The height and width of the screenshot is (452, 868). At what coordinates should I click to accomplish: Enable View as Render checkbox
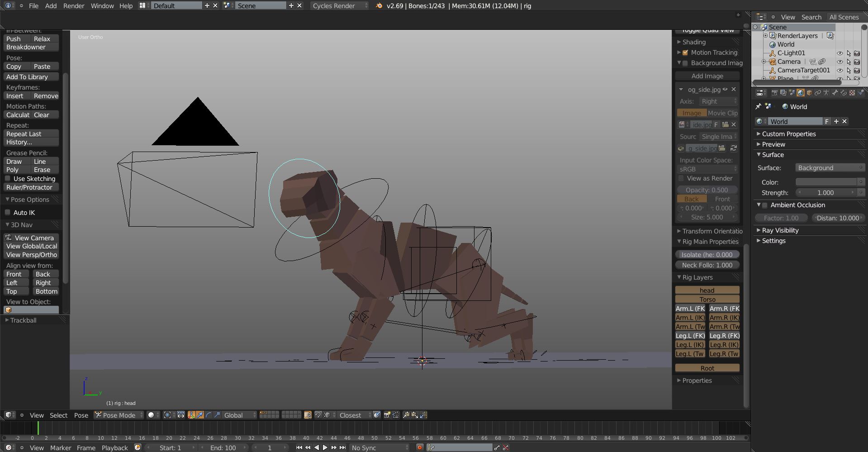tap(681, 178)
